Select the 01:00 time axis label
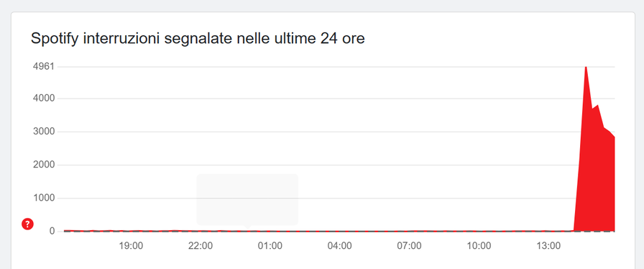 [x=270, y=246]
